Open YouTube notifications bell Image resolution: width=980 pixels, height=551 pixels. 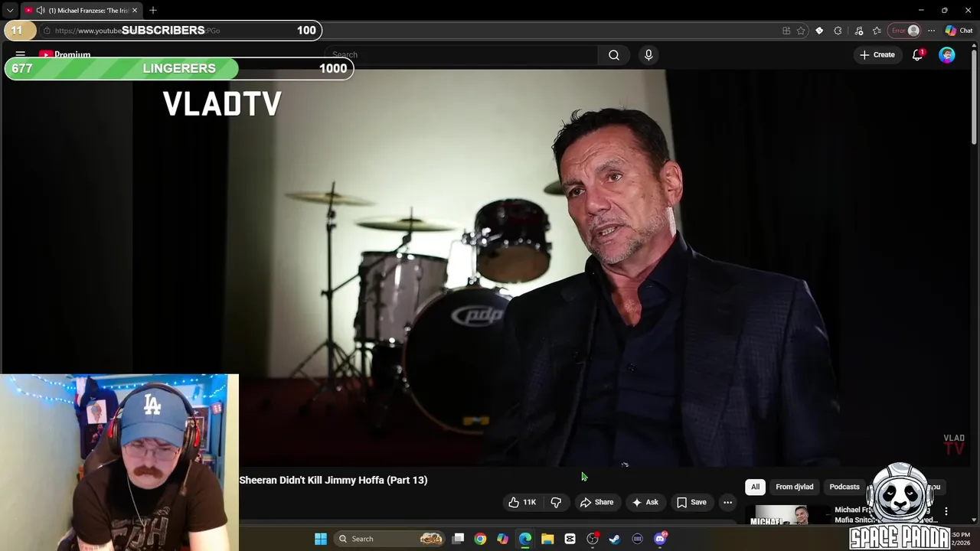[917, 55]
